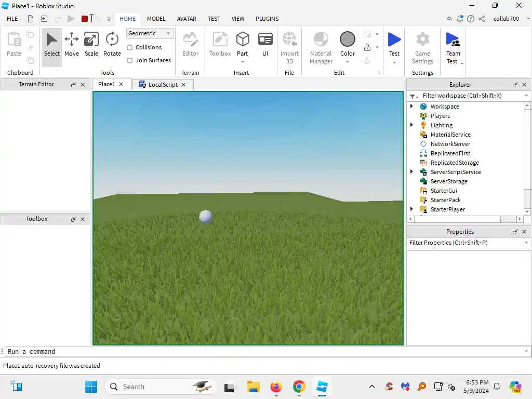The image size is (532, 399).
Task: Select ServerStorage in Explorer
Action: (x=449, y=181)
